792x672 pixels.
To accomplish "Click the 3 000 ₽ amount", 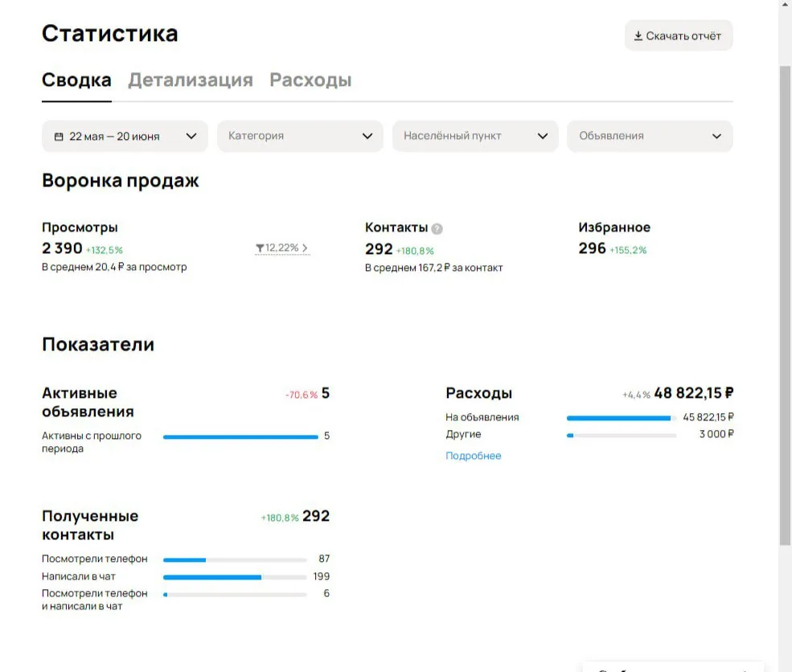I will (716, 434).
